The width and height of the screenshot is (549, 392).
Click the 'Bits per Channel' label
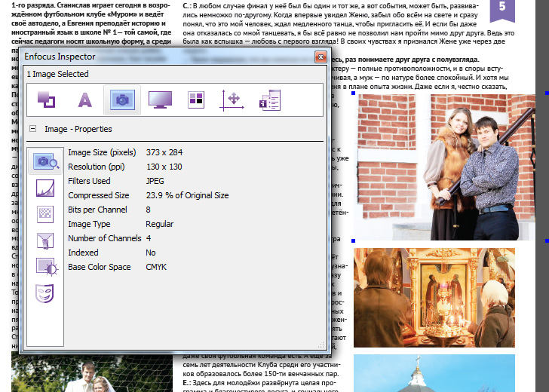[x=98, y=210]
